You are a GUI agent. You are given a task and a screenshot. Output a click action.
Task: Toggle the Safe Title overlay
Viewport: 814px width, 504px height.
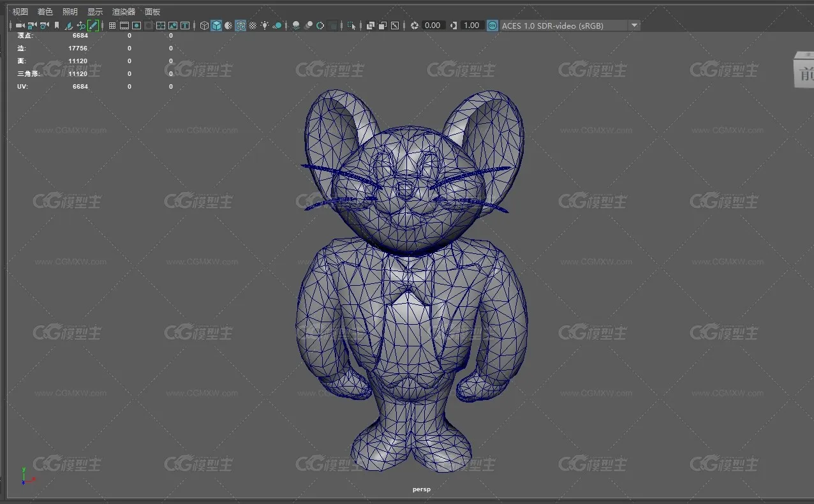pos(185,26)
